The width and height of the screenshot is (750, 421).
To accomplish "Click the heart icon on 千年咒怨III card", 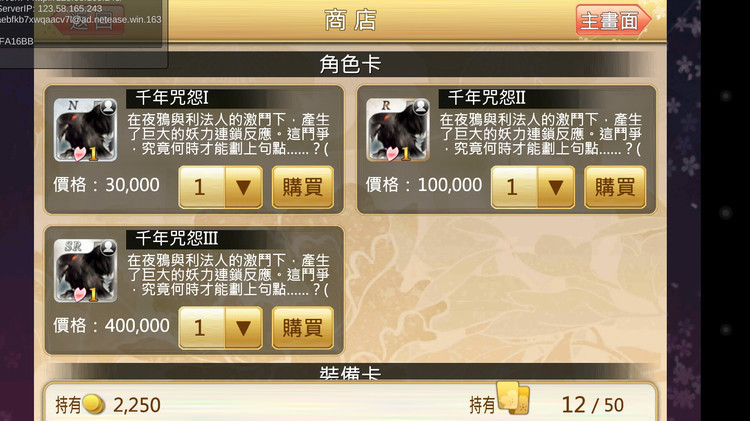I will [79, 294].
